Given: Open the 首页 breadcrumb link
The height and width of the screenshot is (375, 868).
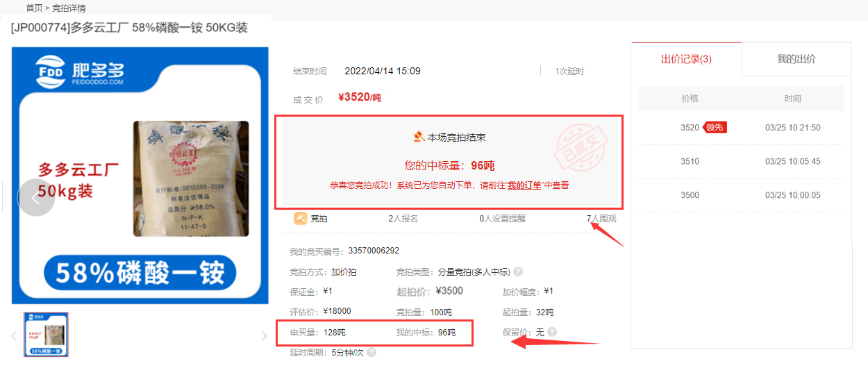Looking at the screenshot, I should (x=34, y=8).
